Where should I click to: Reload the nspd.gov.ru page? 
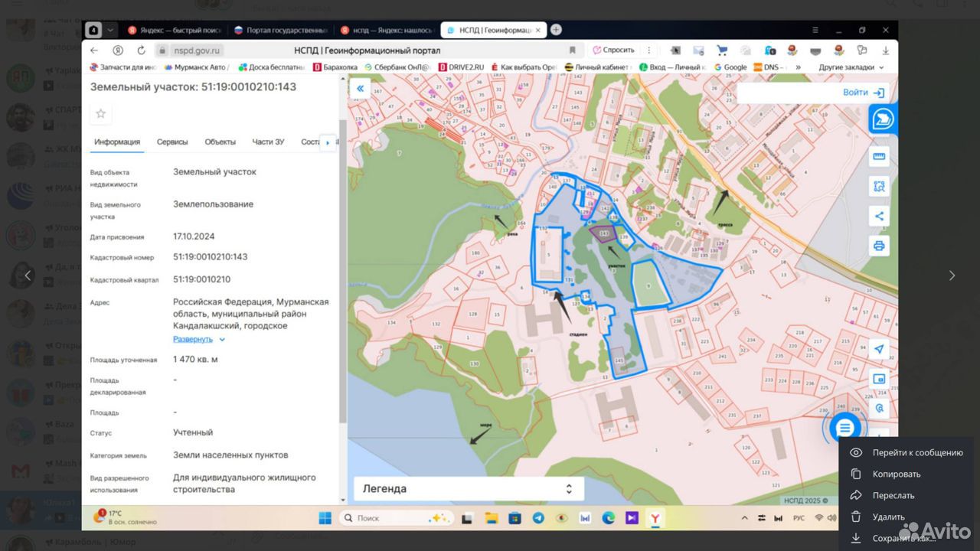[x=142, y=51]
